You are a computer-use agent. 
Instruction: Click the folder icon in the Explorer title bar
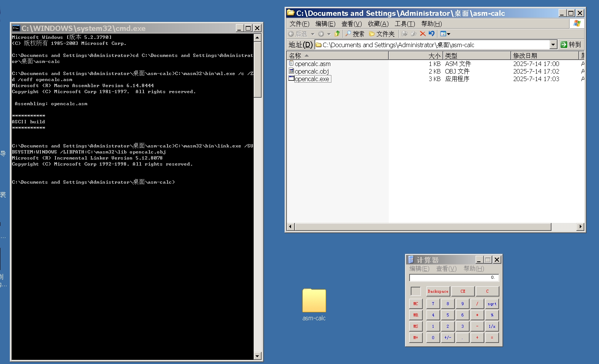pyautogui.click(x=291, y=13)
